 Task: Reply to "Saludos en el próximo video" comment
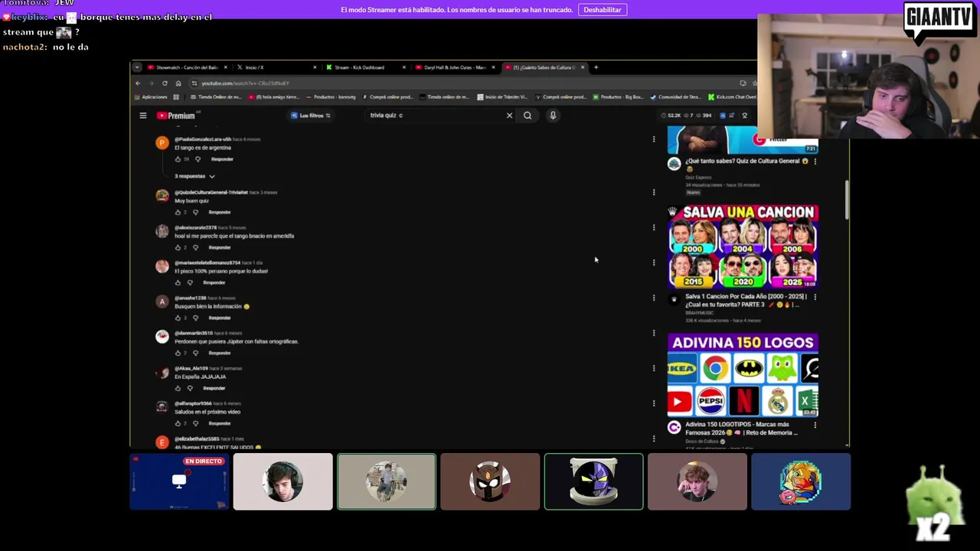(x=220, y=423)
